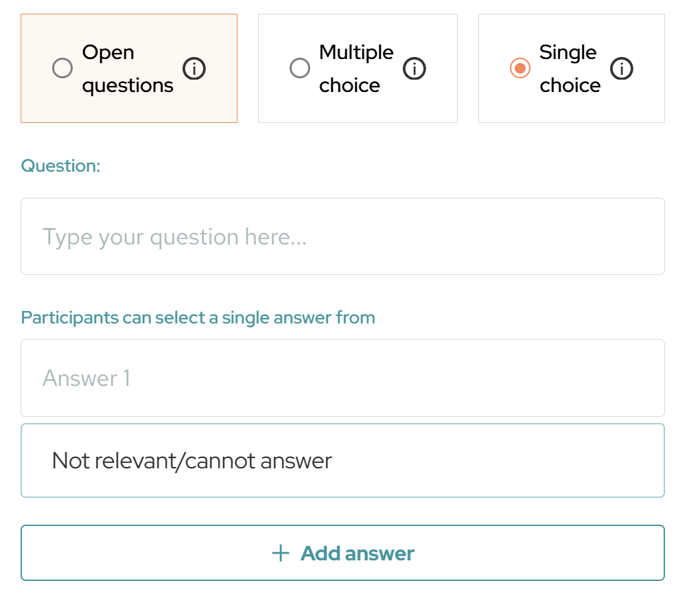Choose the Multiple choice radio button
Image resolution: width=700 pixels, height=616 pixels.
299,68
